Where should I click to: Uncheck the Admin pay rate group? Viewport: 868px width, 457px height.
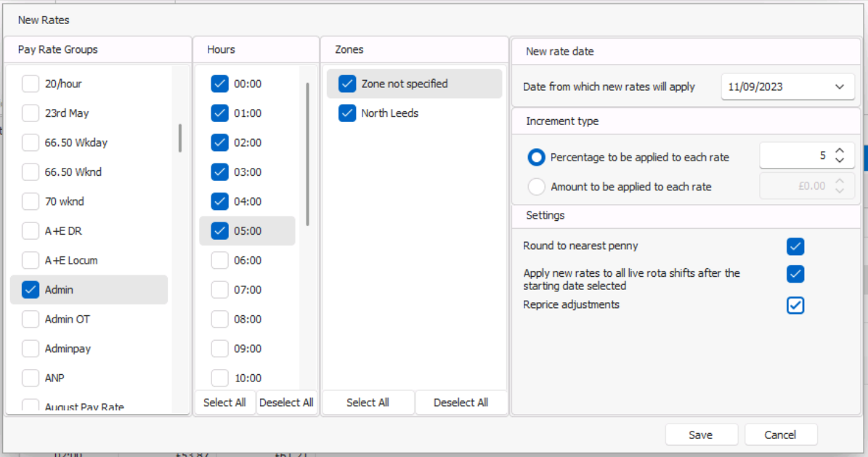pyautogui.click(x=31, y=290)
